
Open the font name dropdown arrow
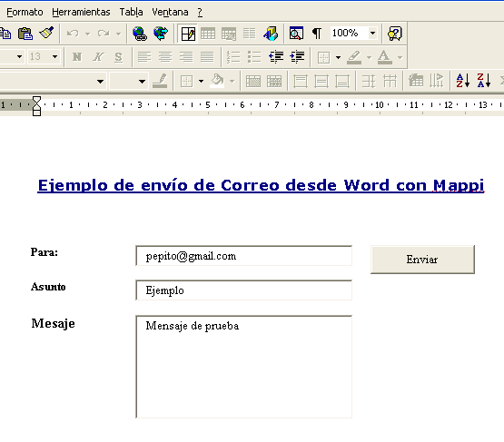point(20,57)
